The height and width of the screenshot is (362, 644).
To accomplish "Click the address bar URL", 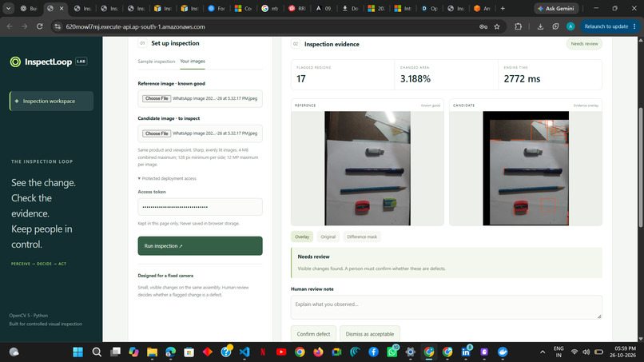I will pyautogui.click(x=135, y=26).
